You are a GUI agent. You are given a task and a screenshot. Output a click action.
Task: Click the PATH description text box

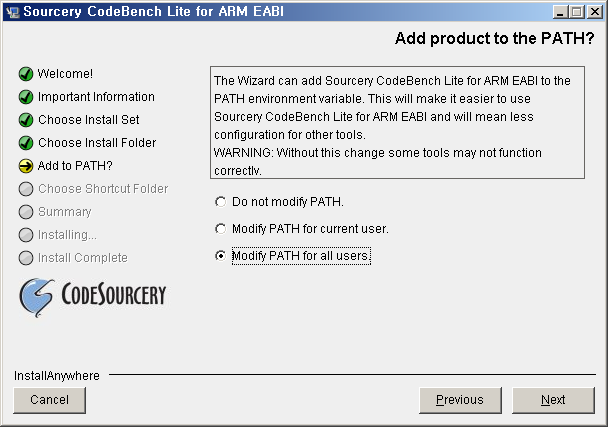[x=397, y=122]
